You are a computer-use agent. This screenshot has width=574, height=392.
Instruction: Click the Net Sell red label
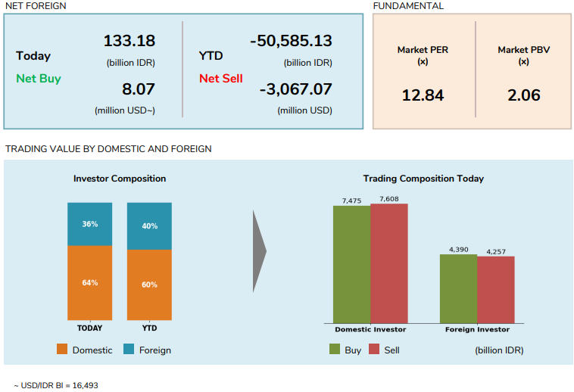click(x=221, y=79)
